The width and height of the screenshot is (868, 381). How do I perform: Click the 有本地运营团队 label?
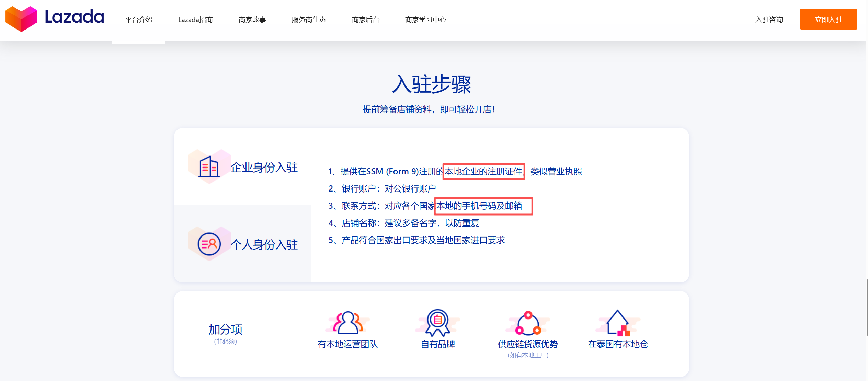tap(348, 344)
